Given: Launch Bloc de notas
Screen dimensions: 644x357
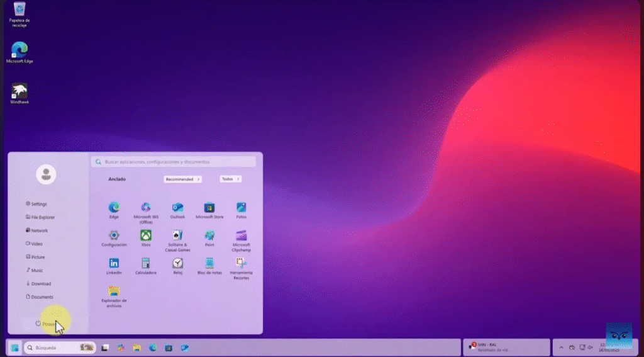Looking at the screenshot, I should tap(209, 264).
